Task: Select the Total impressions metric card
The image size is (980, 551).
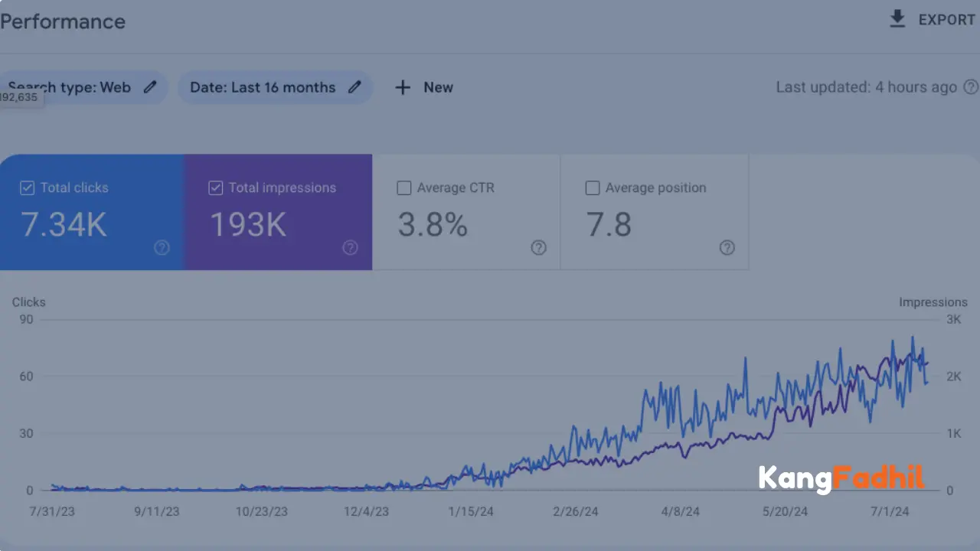Action: (278, 212)
